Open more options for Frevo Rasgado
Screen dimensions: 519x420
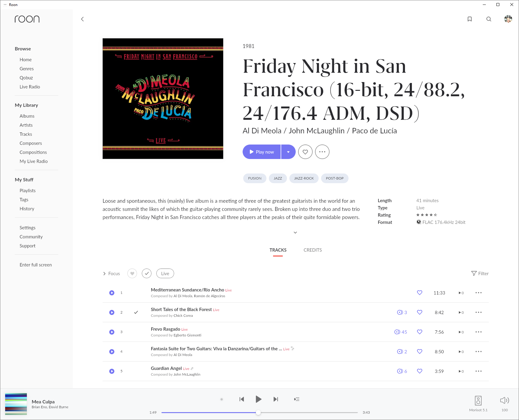click(479, 332)
